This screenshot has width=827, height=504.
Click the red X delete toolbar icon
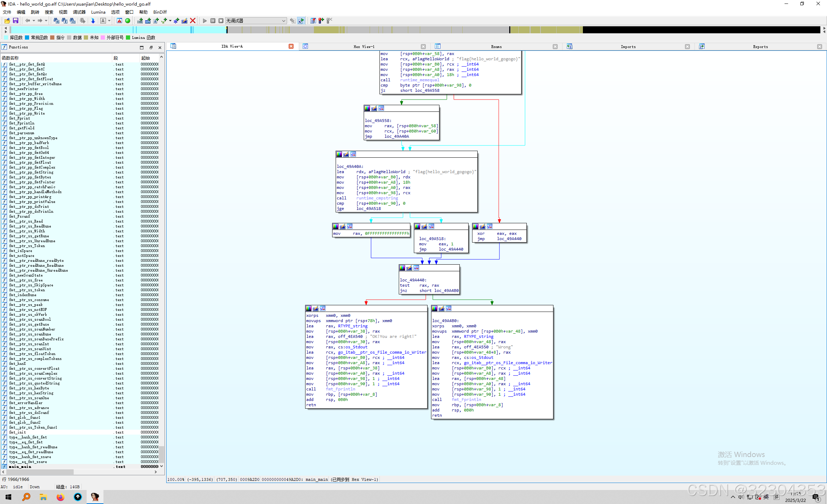tap(193, 21)
